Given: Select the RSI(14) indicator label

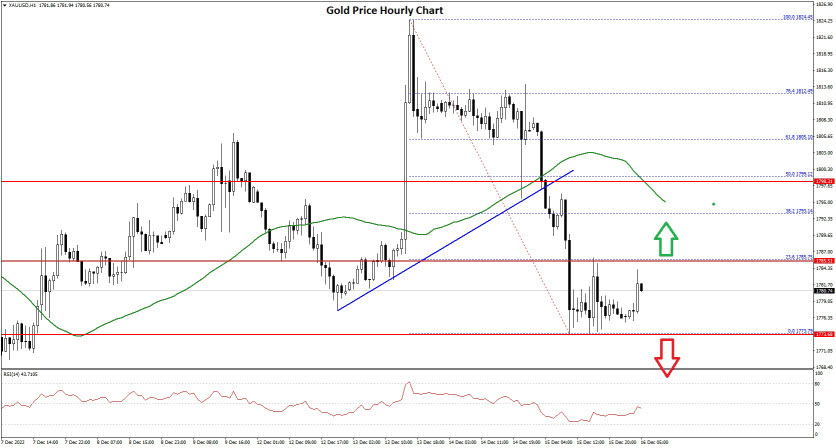Looking at the screenshot, I should (x=19, y=373).
